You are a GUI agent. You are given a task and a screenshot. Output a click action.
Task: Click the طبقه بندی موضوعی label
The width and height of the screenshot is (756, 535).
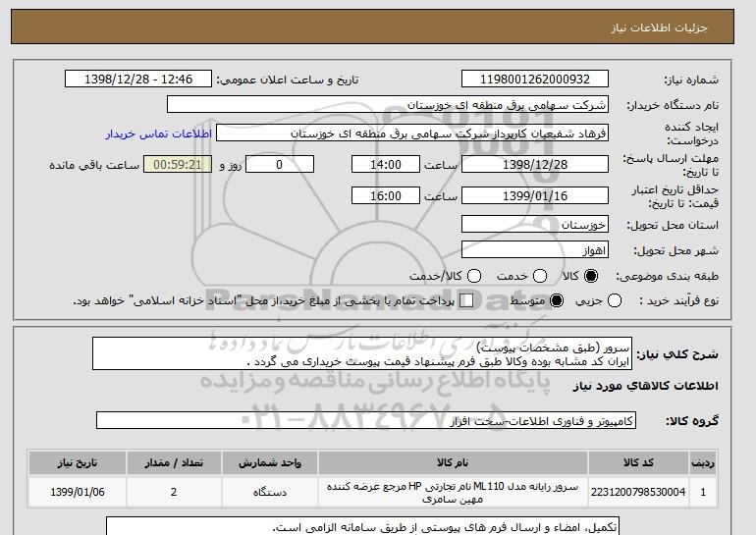point(668,276)
